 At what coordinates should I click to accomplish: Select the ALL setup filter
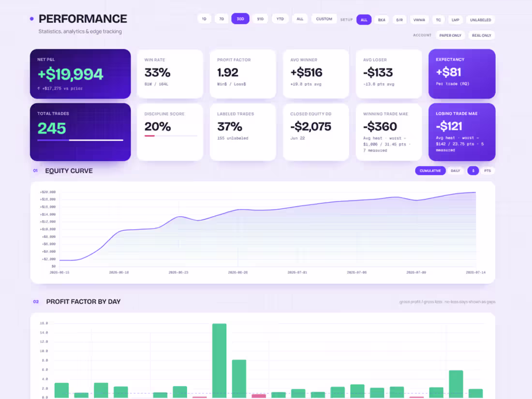click(364, 20)
